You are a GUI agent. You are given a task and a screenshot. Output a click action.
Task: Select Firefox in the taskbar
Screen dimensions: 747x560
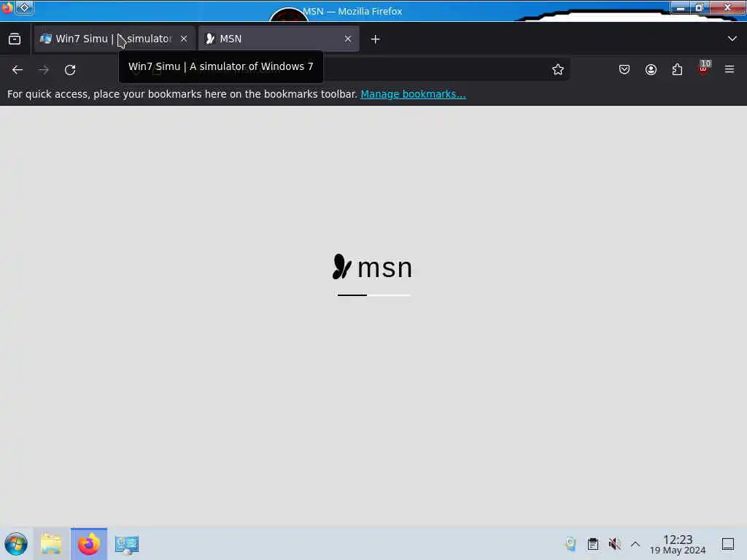tap(89, 544)
